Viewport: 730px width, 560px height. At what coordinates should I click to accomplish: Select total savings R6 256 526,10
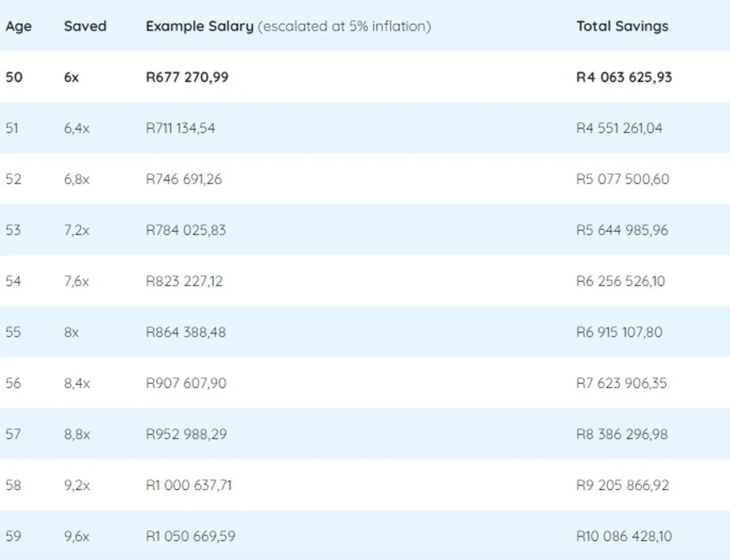(x=620, y=281)
